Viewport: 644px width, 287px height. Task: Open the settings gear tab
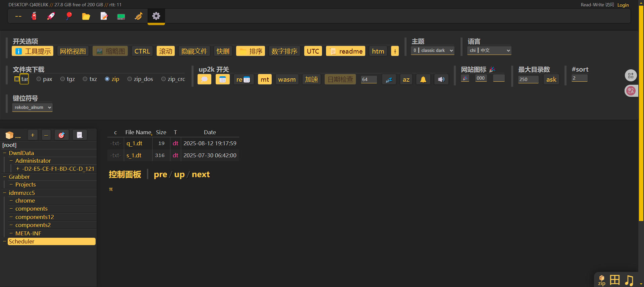156,16
